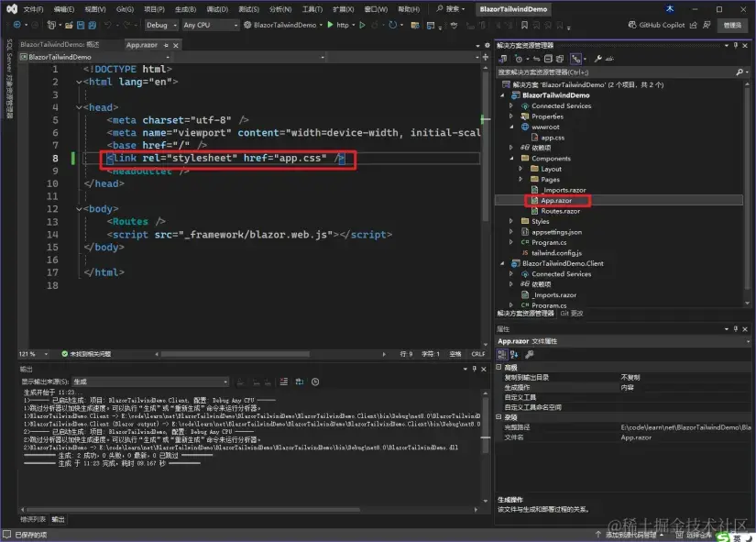
Task: Close the App.razor editor tab
Action: (x=176, y=45)
